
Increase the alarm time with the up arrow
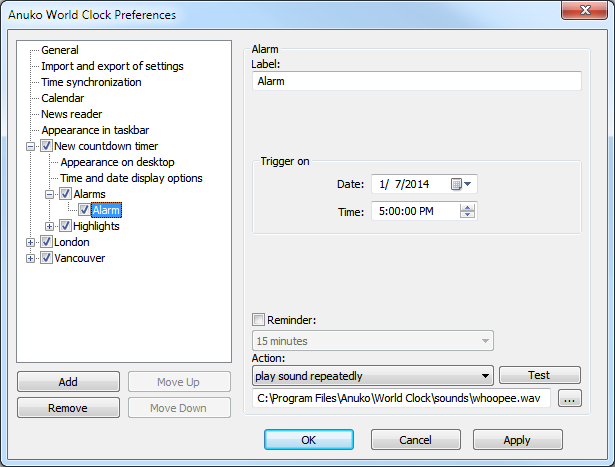[x=466, y=206]
